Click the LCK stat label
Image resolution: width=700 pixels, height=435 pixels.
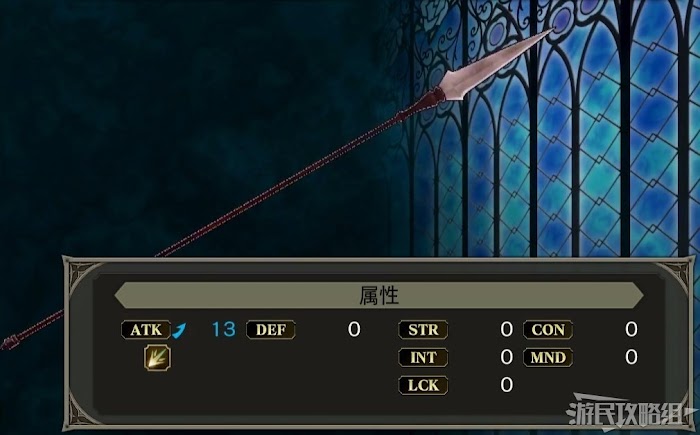pos(423,385)
